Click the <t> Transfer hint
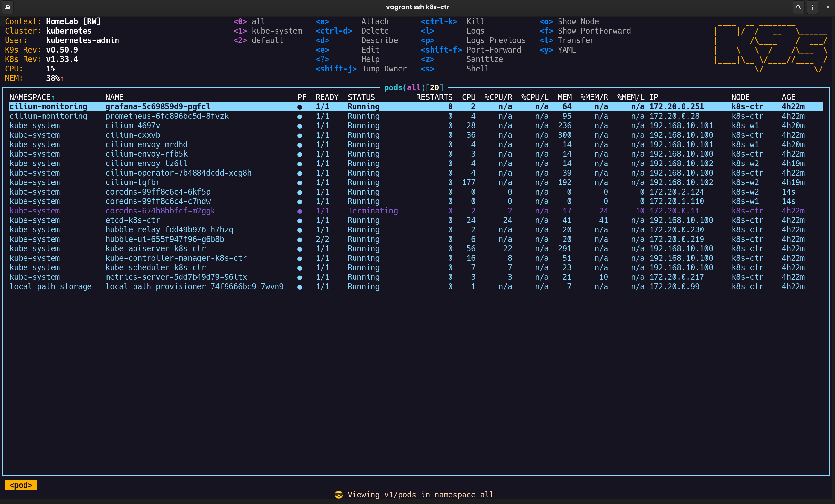The width and height of the screenshot is (835, 504). pos(567,40)
